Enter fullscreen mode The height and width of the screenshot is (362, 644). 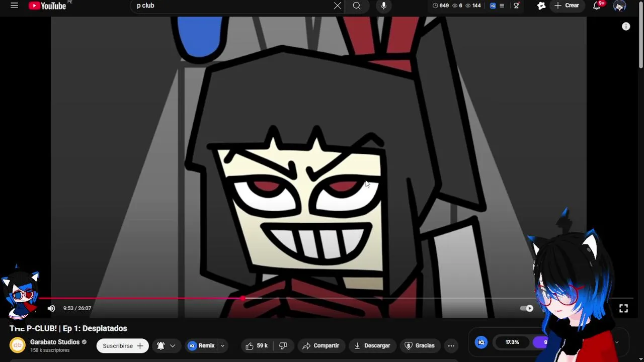[623, 308]
